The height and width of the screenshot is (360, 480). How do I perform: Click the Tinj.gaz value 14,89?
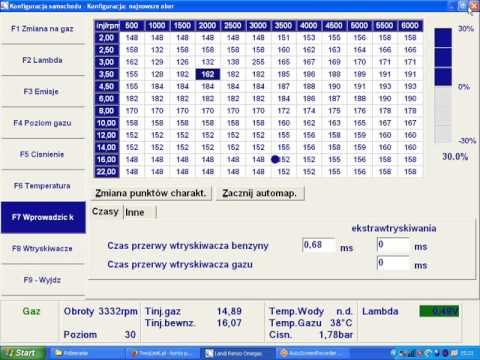point(229,311)
